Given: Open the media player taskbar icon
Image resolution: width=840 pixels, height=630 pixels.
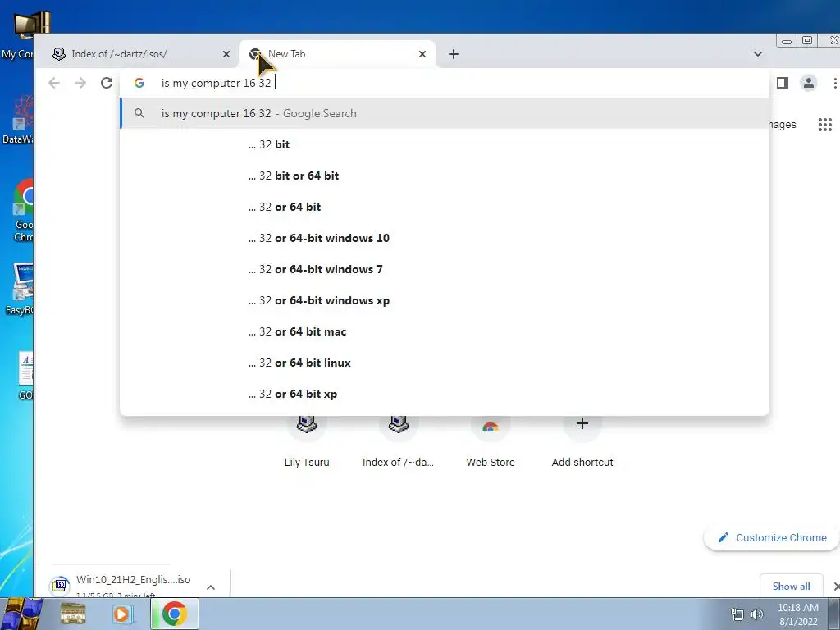Looking at the screenshot, I should tap(123, 614).
